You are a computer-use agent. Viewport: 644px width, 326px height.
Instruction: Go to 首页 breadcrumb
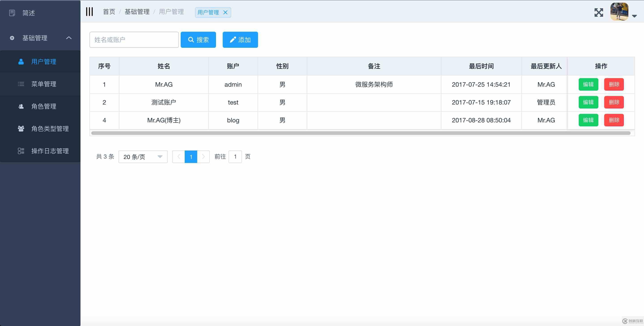coord(109,11)
